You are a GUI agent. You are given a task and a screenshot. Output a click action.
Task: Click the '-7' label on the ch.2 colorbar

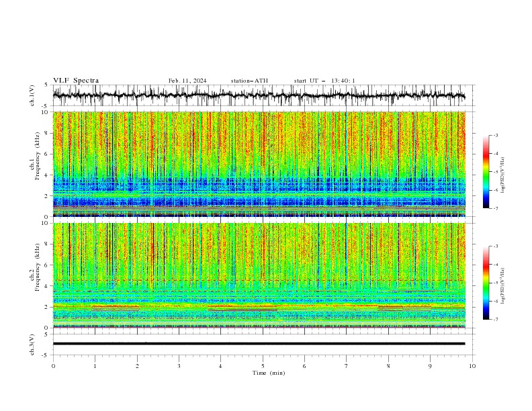(x=495, y=320)
